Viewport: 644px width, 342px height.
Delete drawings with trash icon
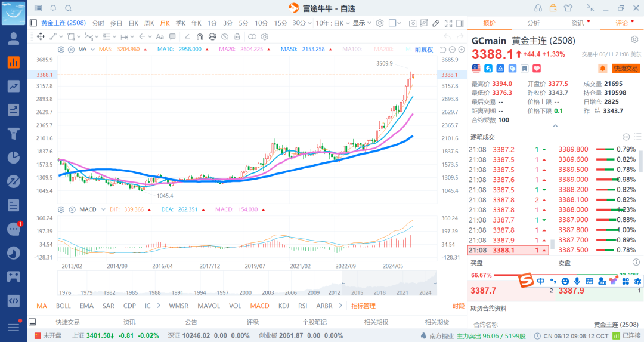[237, 36]
